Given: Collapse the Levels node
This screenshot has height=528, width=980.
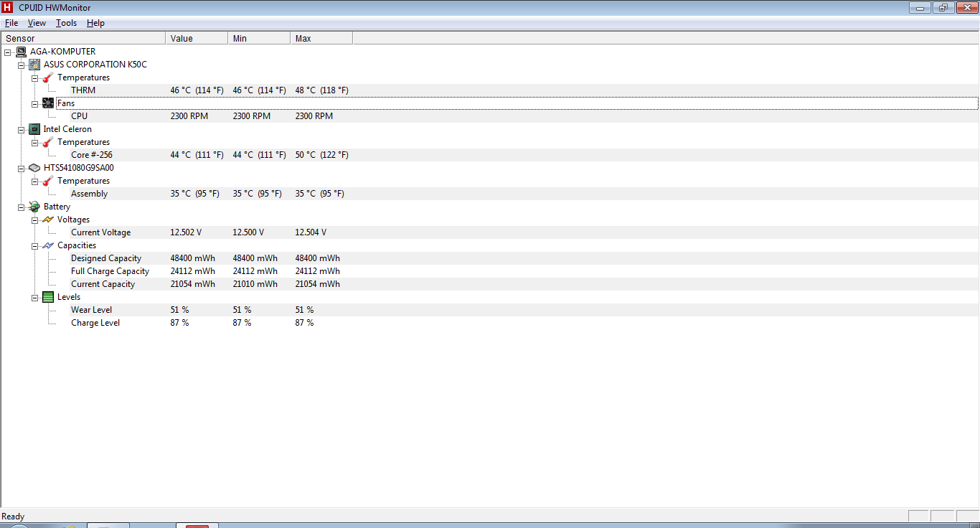Looking at the screenshot, I should 34,297.
